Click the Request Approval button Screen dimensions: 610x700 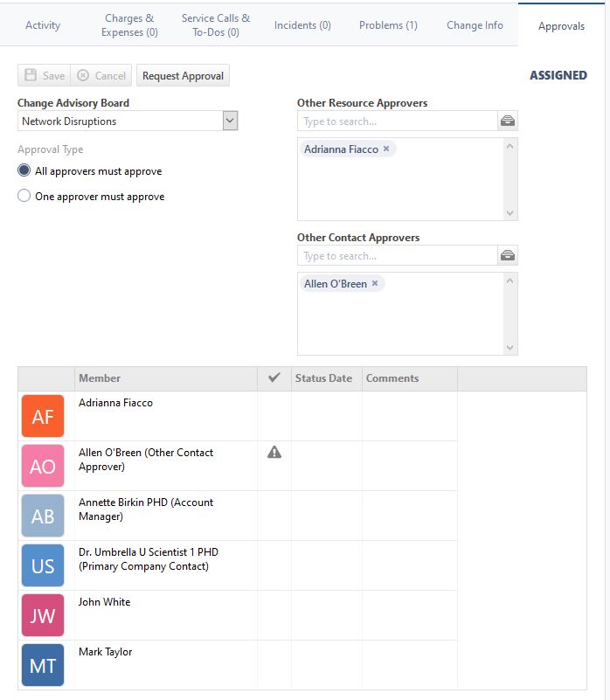(x=183, y=76)
